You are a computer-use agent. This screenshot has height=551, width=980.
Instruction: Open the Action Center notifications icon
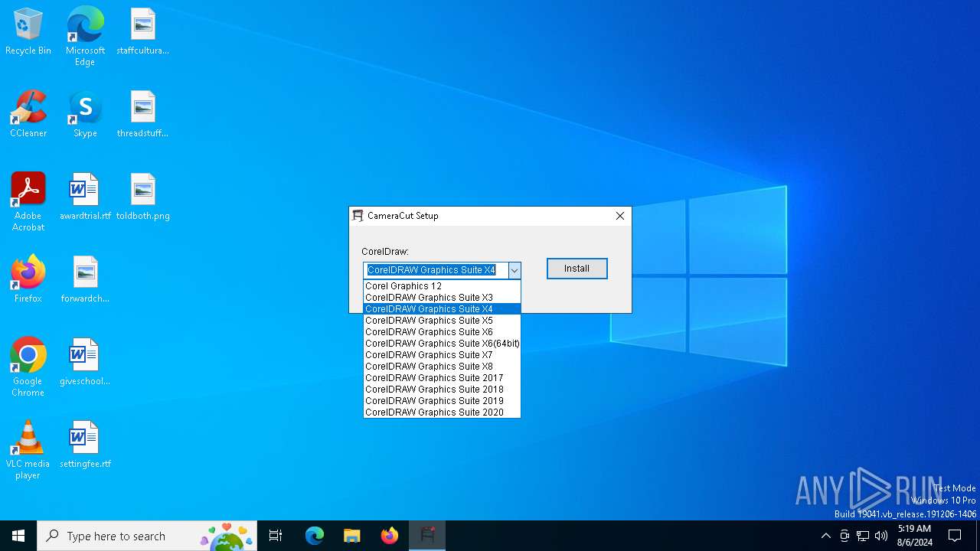pos(955,536)
